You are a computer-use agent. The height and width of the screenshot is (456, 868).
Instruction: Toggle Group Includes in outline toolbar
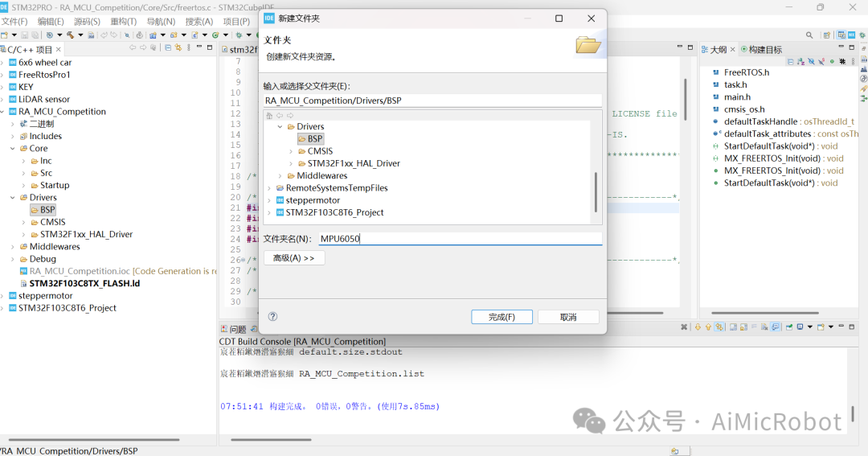coord(842,61)
